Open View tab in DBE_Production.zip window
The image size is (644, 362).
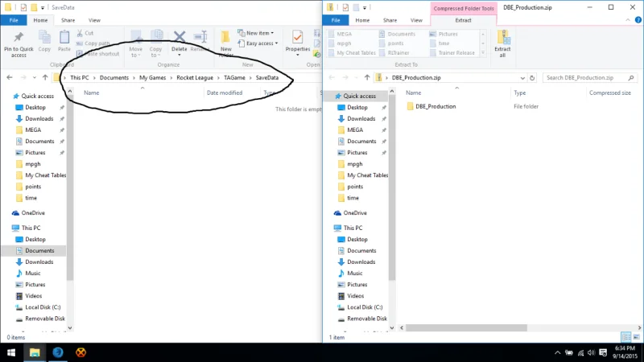(416, 20)
